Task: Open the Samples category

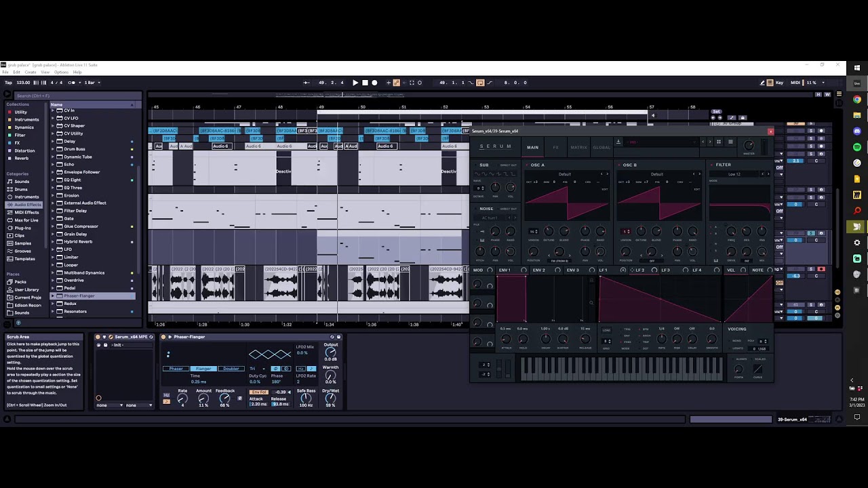Action: pyautogui.click(x=23, y=243)
